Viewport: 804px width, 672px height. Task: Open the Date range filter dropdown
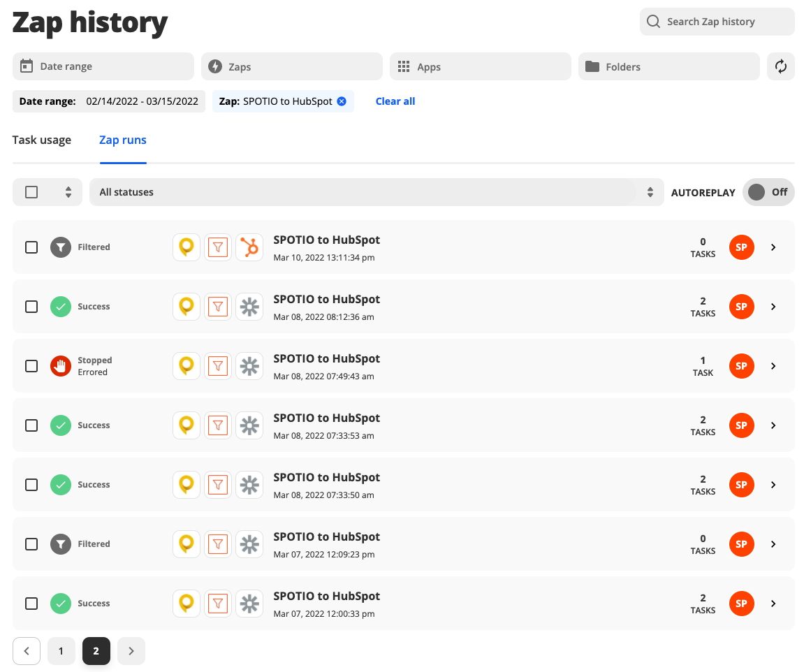pyautogui.click(x=103, y=66)
